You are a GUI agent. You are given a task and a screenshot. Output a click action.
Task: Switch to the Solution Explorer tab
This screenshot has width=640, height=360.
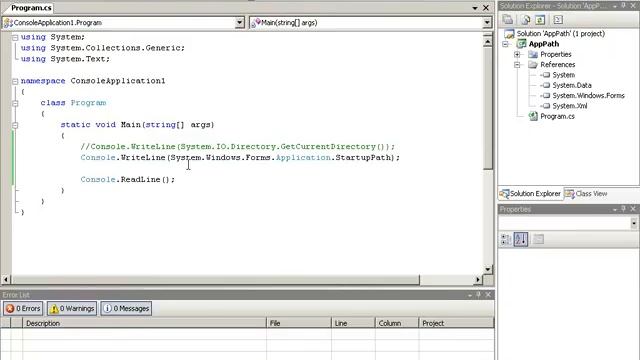(x=530, y=193)
